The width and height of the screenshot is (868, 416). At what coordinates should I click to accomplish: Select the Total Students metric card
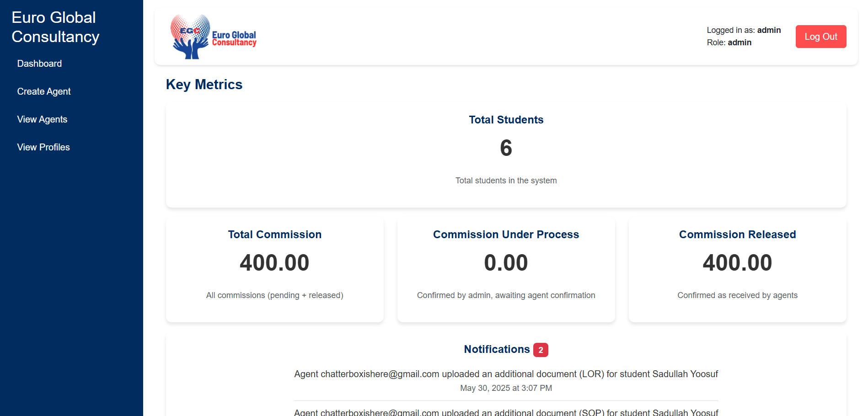click(x=506, y=155)
